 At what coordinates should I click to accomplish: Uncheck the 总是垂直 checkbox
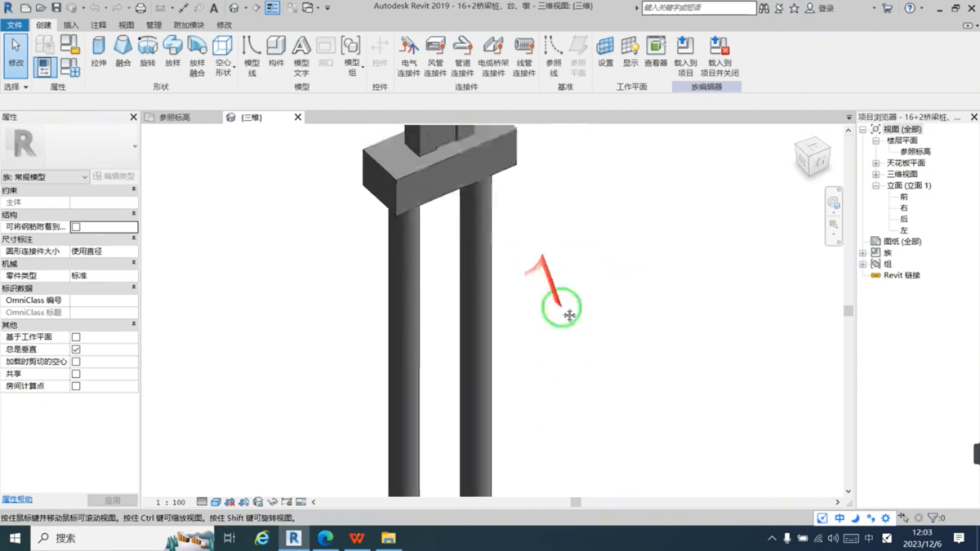pos(76,349)
